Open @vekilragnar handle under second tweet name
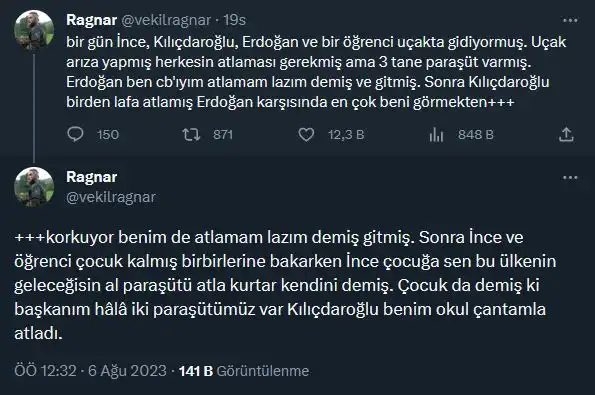 [x=111, y=197]
